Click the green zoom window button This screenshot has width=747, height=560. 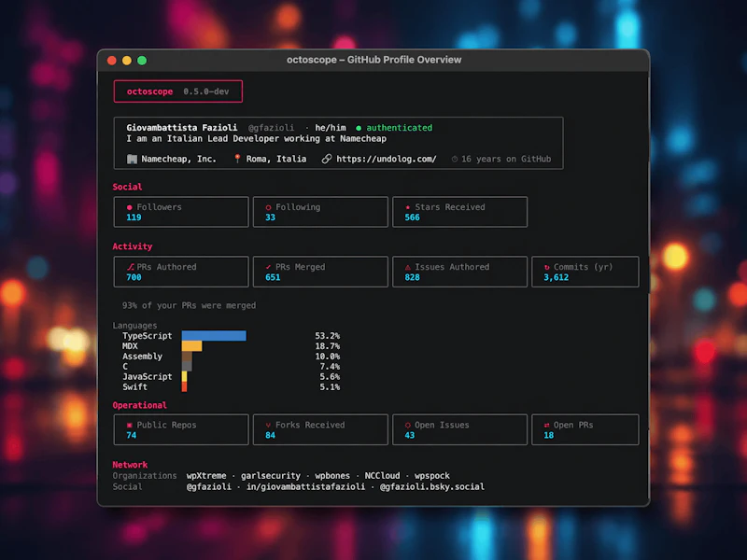tap(142, 61)
